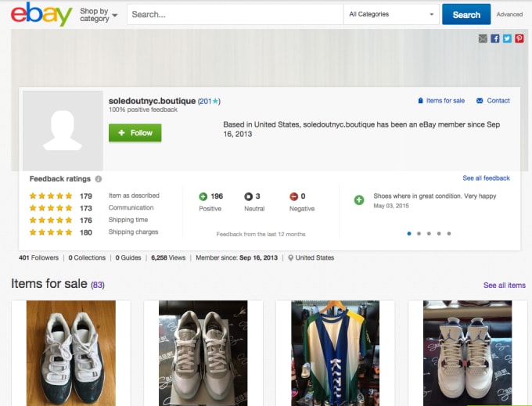Click the green Follow button
The height and width of the screenshot is (406, 532).
coord(135,133)
